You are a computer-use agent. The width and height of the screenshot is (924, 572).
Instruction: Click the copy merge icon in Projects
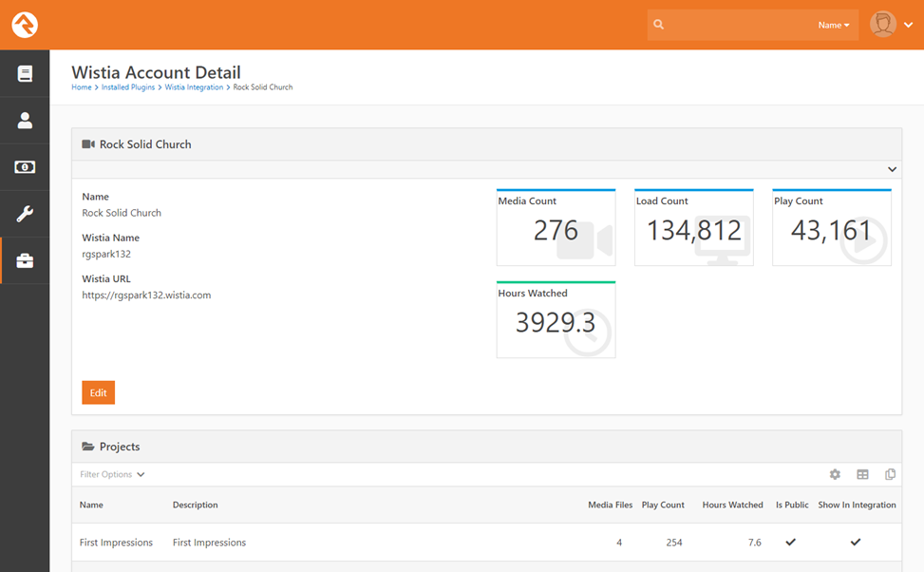891,474
